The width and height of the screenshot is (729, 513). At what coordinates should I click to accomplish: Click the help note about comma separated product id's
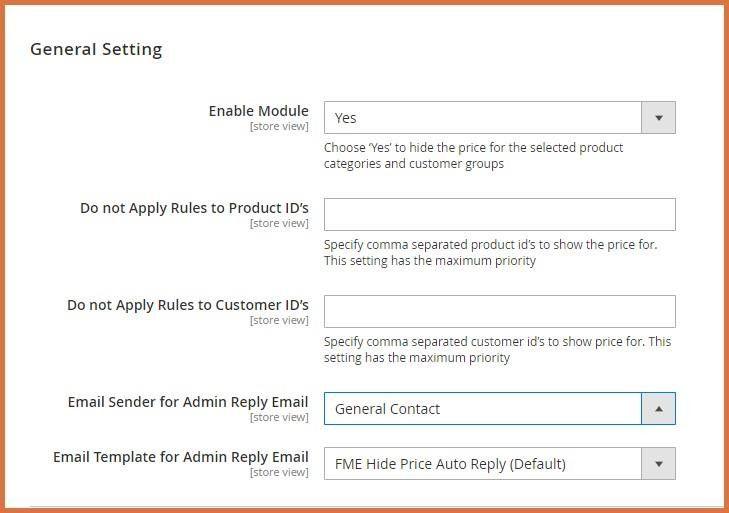490,252
